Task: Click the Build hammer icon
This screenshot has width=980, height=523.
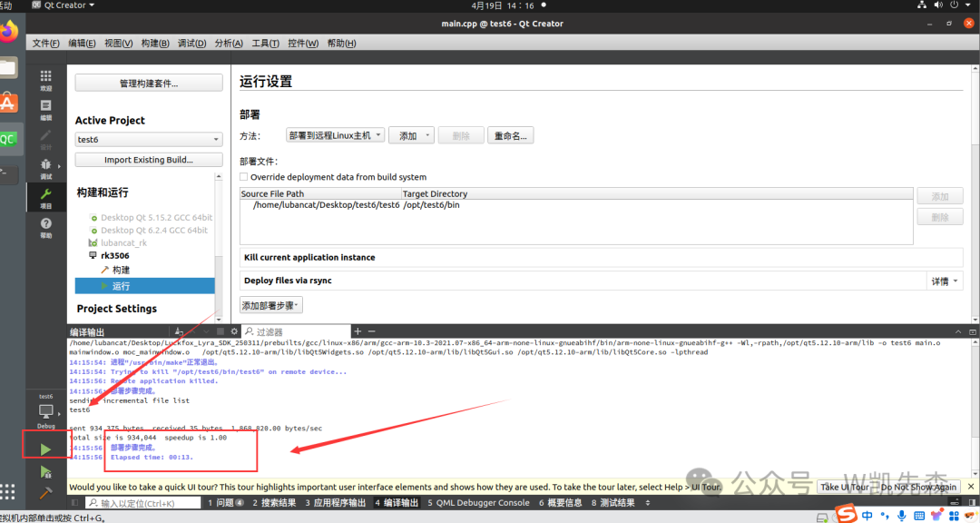Action: click(x=46, y=493)
